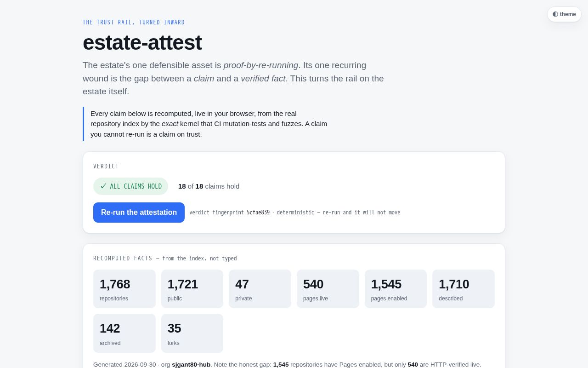Click the org name sjgant80-hub
The height and width of the screenshot is (368, 588).
coord(191,364)
